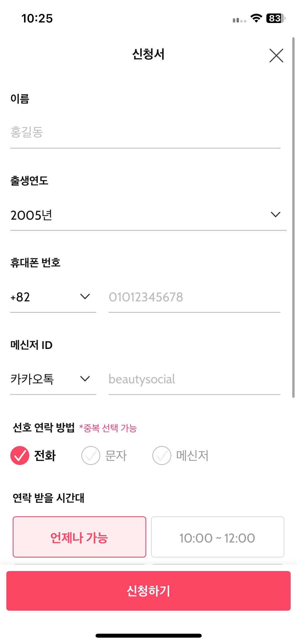Tap the cellular signal bars icon
This screenshot has width=297, height=644.
[x=239, y=20]
